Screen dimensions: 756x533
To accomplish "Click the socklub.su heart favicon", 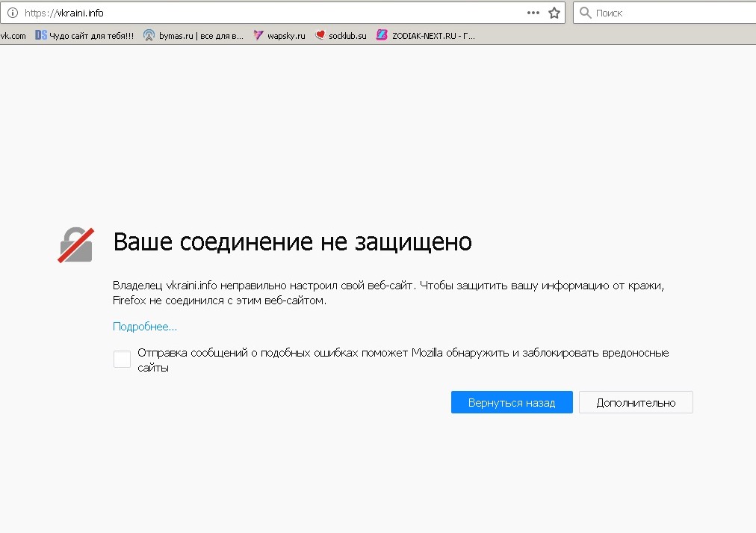I will [320, 35].
